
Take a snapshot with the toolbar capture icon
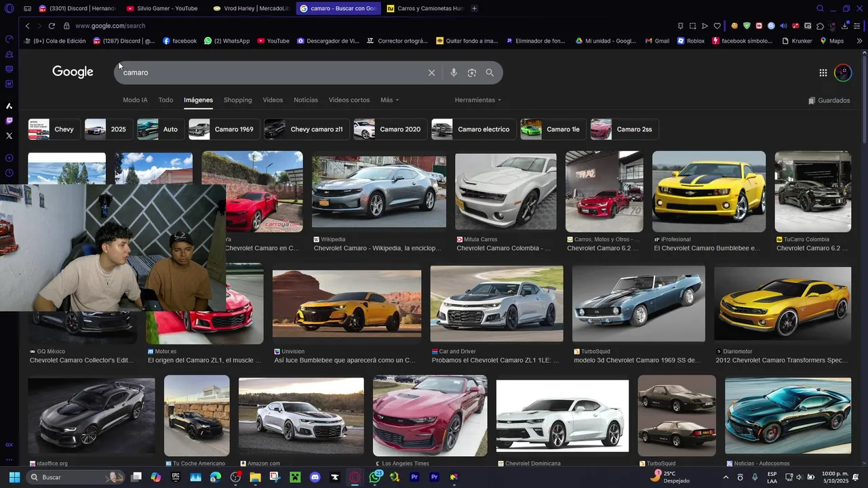point(692,26)
